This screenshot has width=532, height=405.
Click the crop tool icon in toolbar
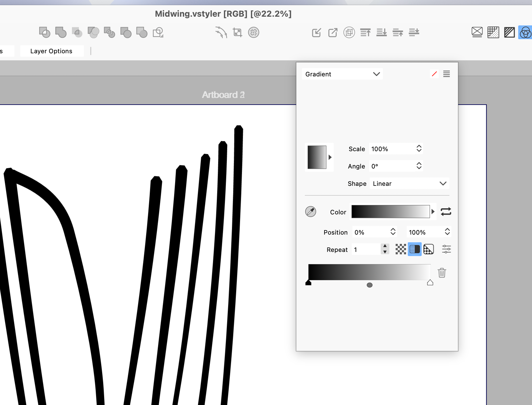point(237,32)
